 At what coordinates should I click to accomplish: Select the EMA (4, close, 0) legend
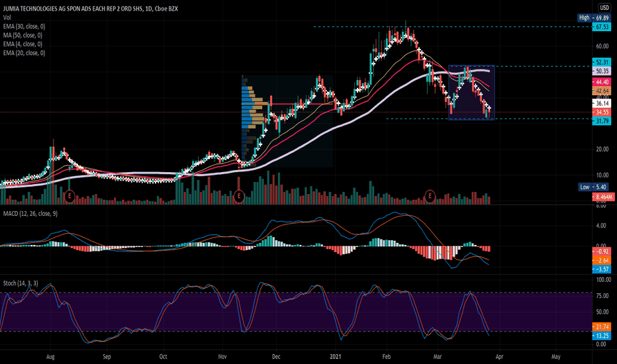click(23, 44)
